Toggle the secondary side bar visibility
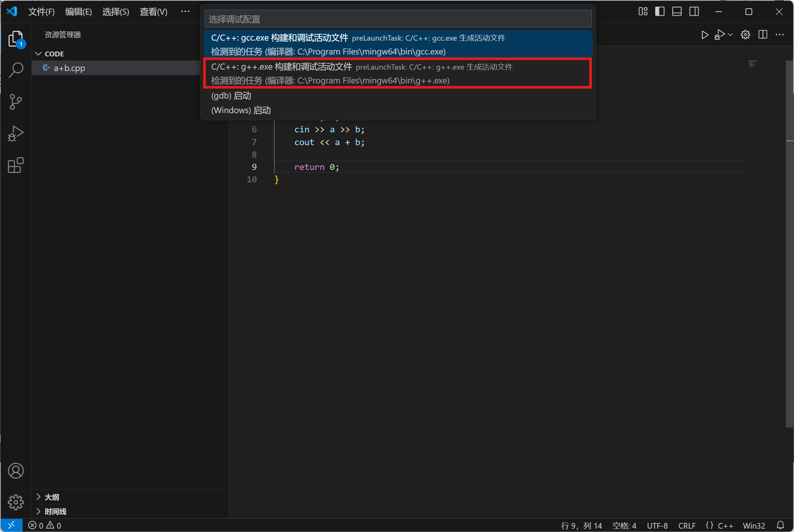 click(x=694, y=12)
